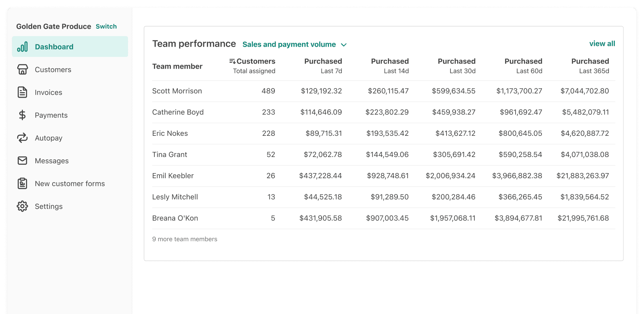Click the New customer forms clipboard icon

coord(22,183)
